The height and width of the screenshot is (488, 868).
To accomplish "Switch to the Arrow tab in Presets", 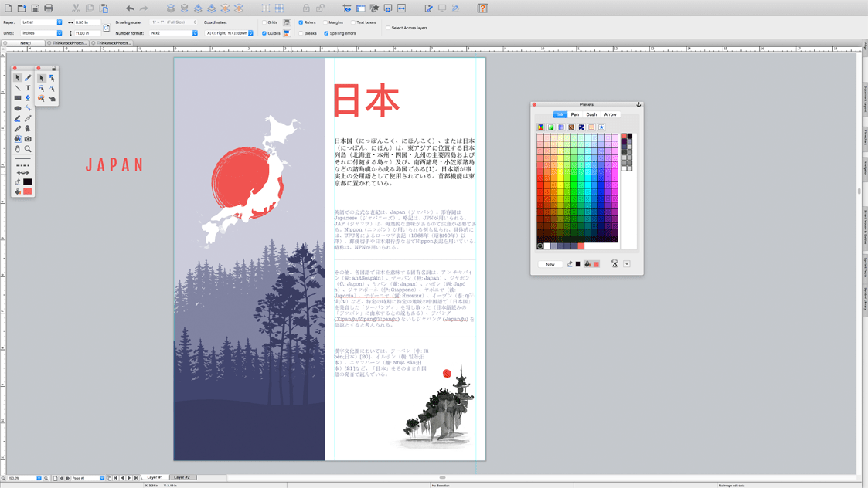I will point(610,114).
